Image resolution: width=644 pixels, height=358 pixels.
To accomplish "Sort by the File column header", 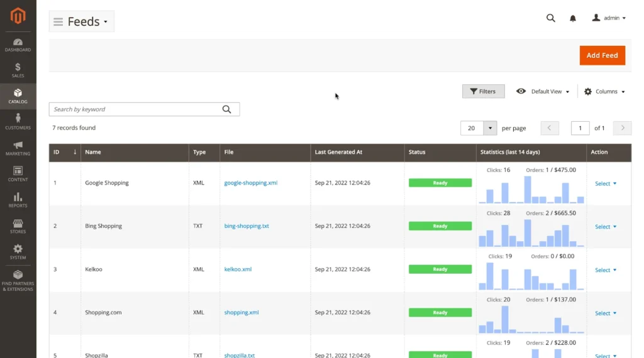I will pyautogui.click(x=265, y=152).
